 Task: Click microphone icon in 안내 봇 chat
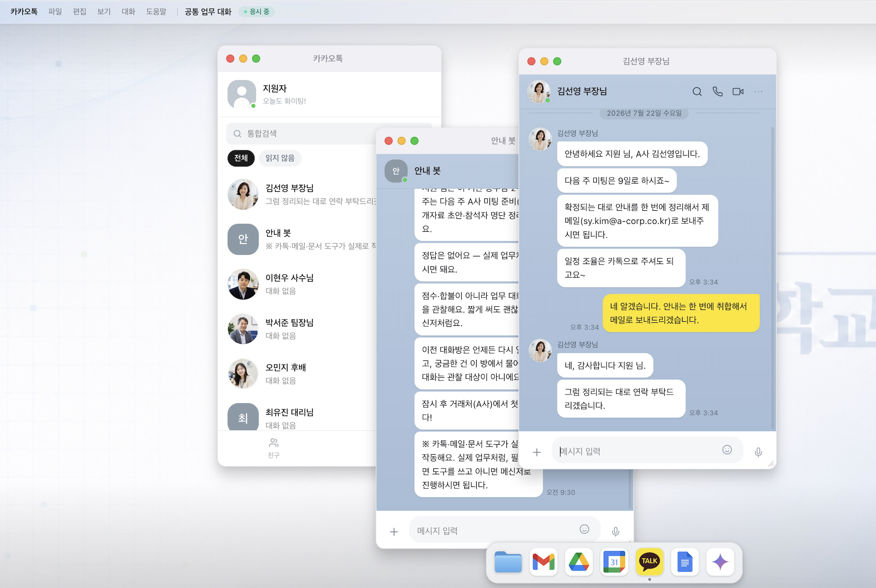click(616, 532)
